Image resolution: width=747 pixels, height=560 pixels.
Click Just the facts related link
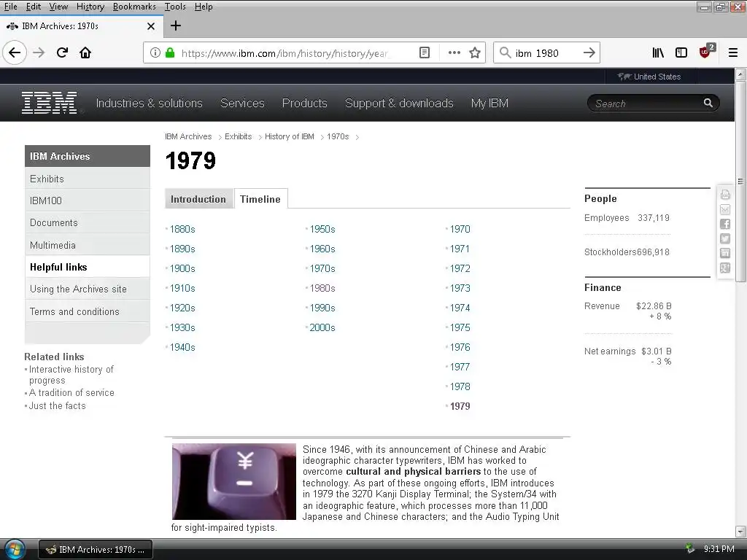pos(57,405)
